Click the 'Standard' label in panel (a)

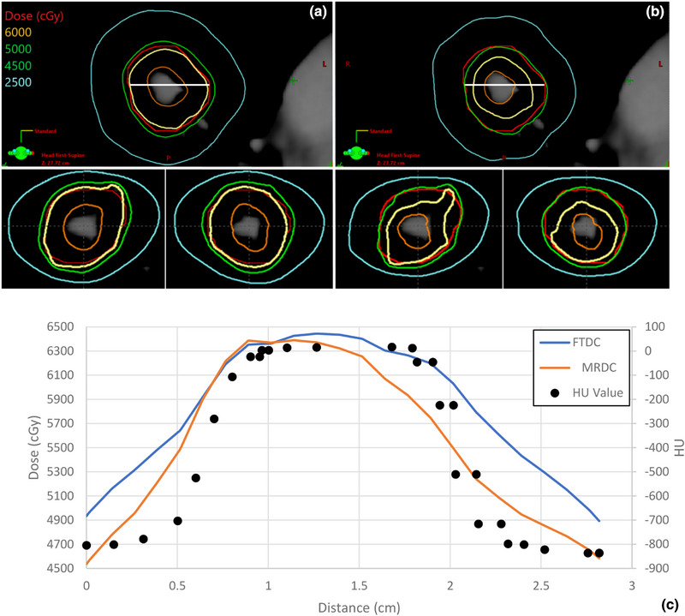coord(45,131)
